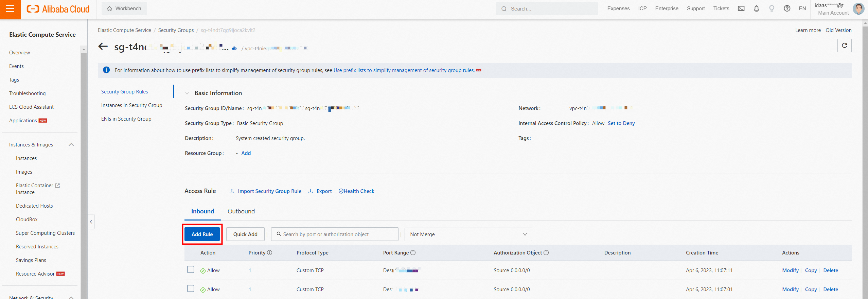Switch language from EN
The width and height of the screenshot is (868, 299).
(x=802, y=8)
